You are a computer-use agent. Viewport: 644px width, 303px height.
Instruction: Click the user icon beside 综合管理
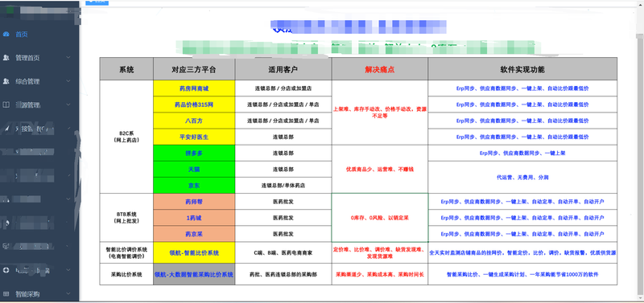tap(6, 82)
